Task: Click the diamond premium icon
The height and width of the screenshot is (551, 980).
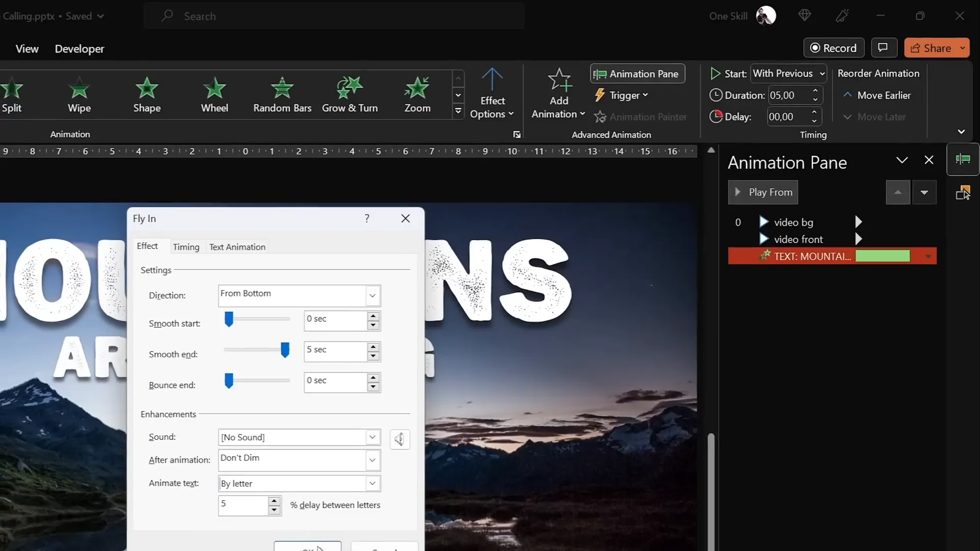Action: [804, 16]
